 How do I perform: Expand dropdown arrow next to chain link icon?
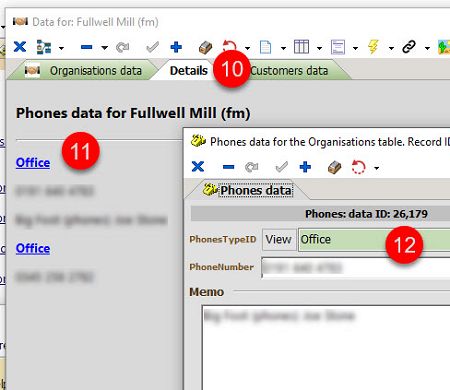[x=427, y=48]
